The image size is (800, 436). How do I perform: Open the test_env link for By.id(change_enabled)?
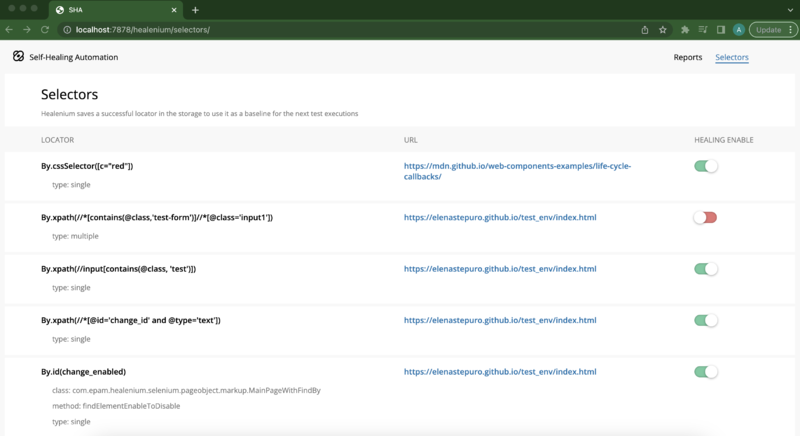[500, 371]
